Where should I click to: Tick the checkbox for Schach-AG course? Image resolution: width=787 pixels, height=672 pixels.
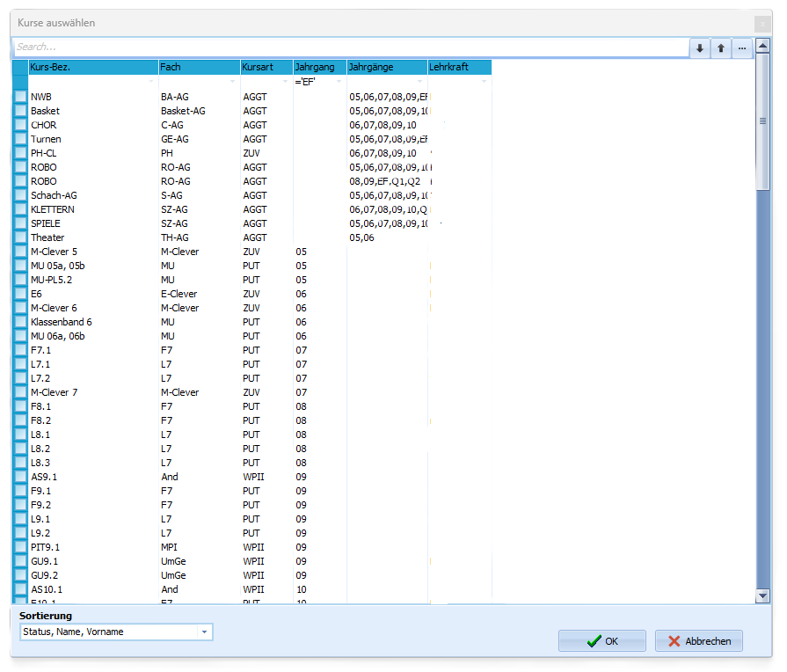click(20, 195)
